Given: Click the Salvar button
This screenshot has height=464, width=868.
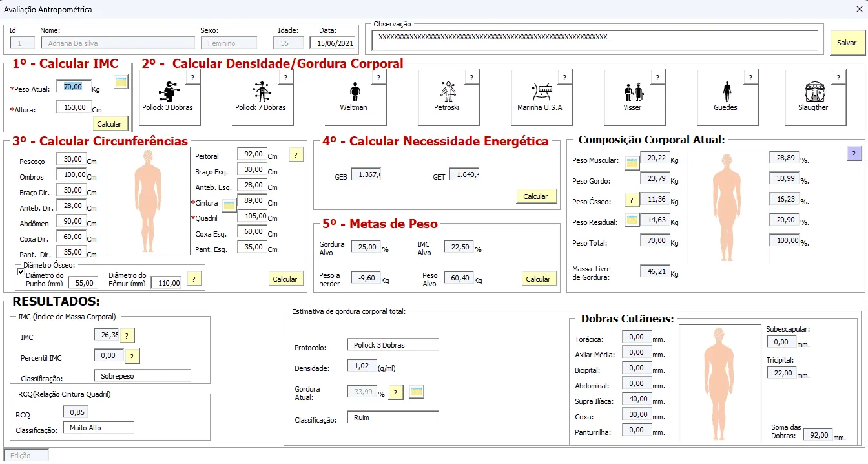Looking at the screenshot, I should point(847,43).
